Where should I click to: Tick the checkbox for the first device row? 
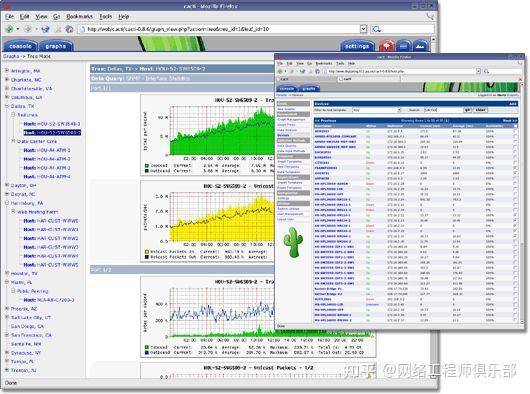coord(515,131)
